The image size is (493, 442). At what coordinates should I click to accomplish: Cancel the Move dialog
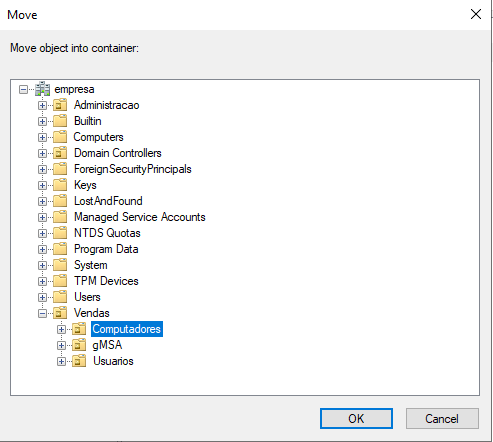(442, 418)
